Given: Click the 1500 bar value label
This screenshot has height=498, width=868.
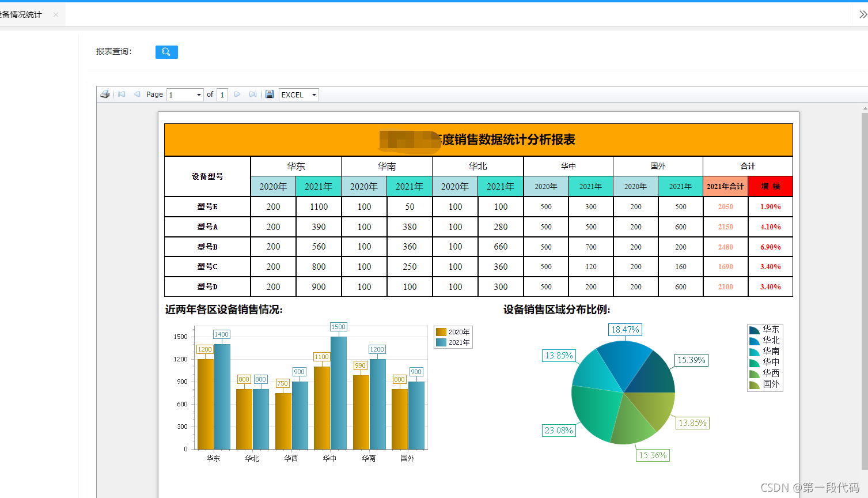Looking at the screenshot, I should point(338,327).
